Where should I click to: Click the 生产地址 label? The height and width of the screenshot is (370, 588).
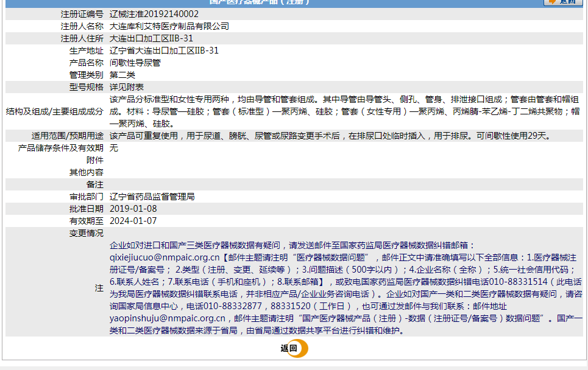click(x=86, y=51)
